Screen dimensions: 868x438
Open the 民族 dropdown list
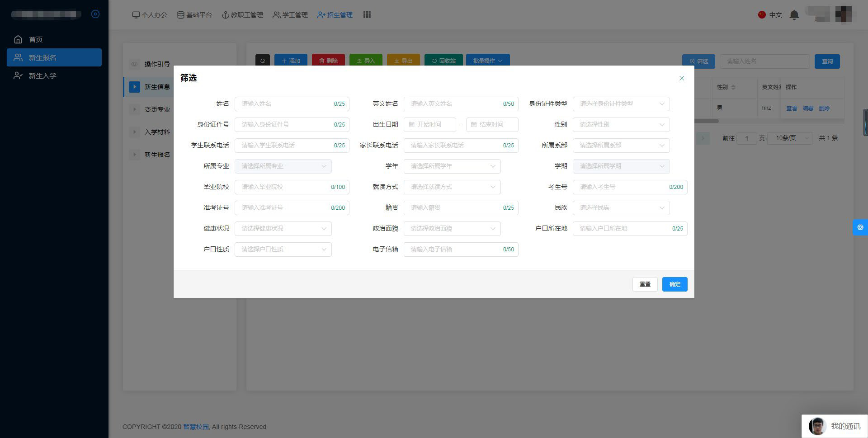click(621, 207)
